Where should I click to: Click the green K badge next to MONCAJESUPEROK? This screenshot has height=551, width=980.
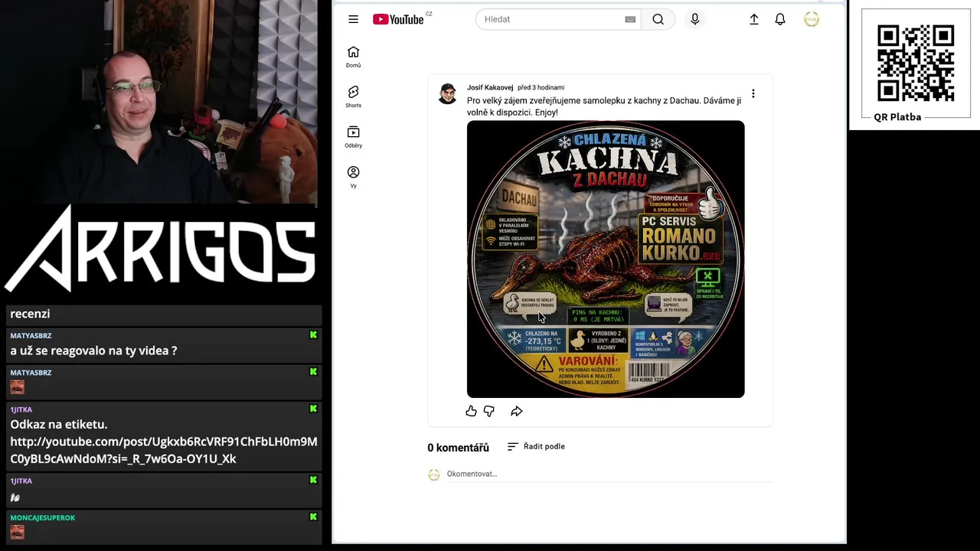coord(313,517)
